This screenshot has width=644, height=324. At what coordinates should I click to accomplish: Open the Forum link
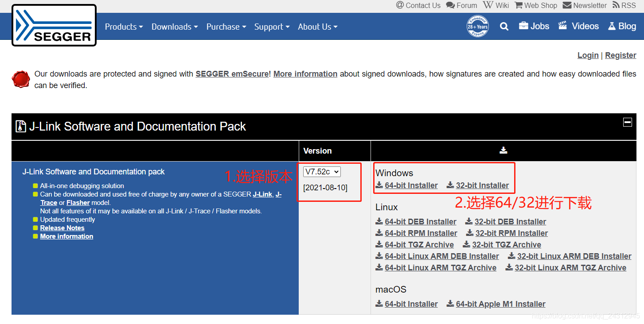tap(462, 5)
